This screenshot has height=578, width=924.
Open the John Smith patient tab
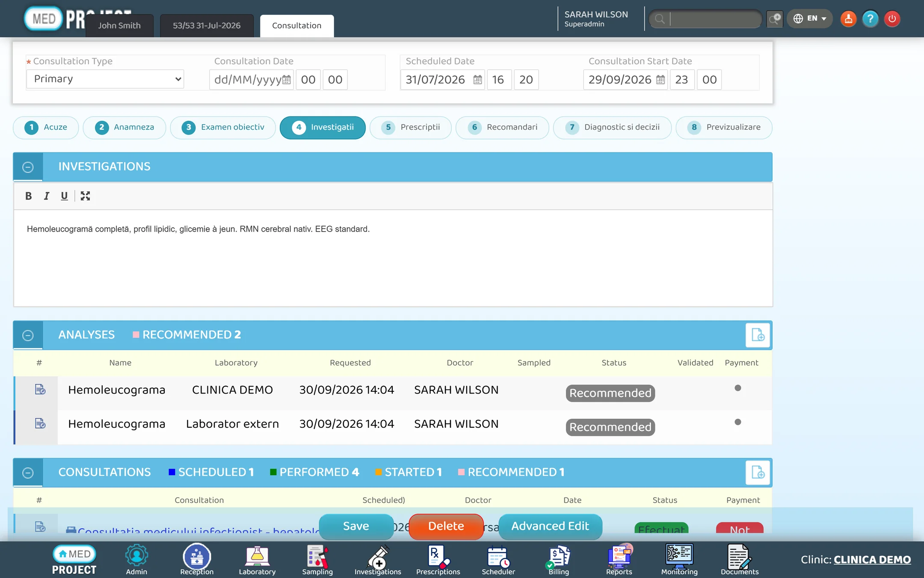tap(119, 26)
